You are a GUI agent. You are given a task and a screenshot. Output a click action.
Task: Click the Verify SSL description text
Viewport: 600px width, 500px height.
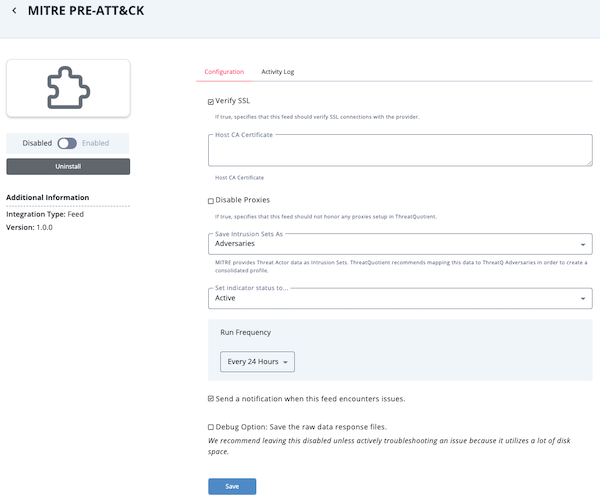(317, 117)
